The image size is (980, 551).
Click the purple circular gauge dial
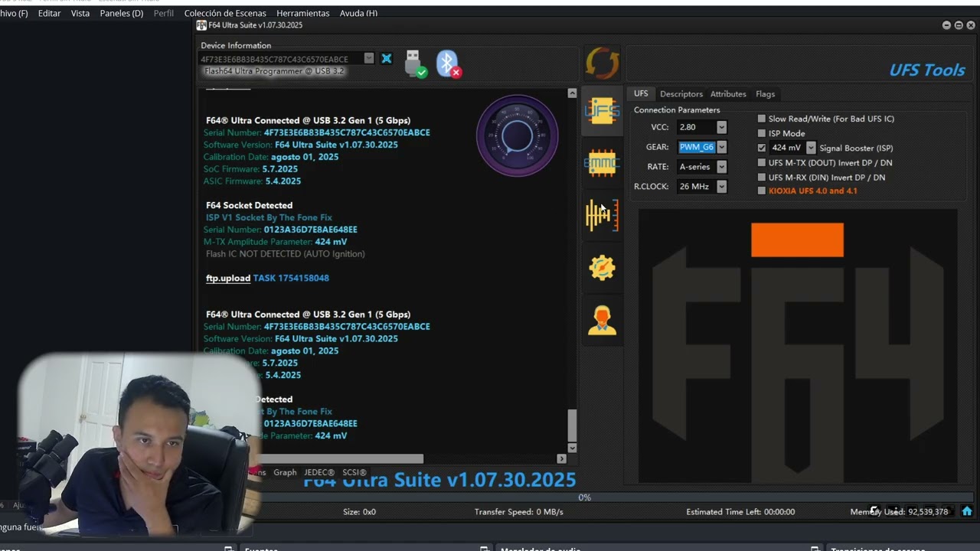[518, 135]
